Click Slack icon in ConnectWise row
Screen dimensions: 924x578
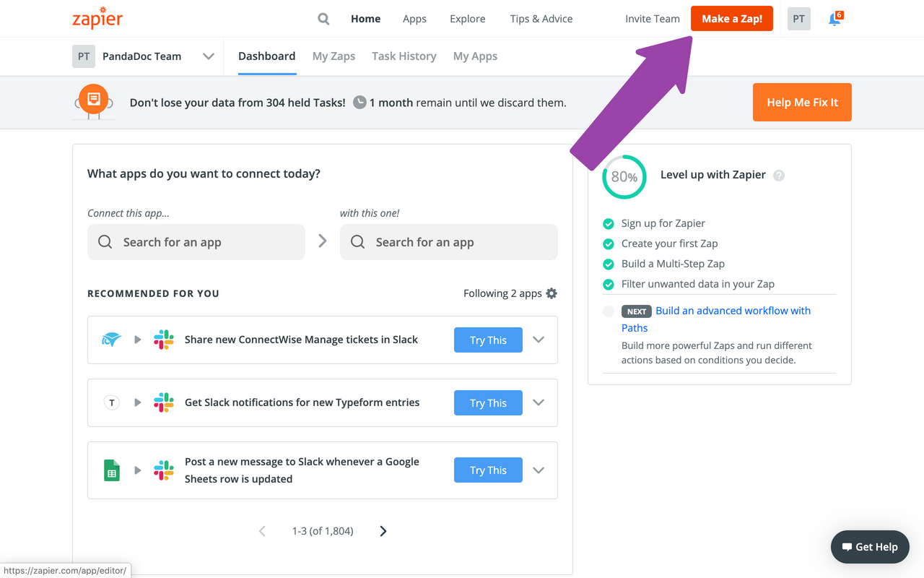(164, 340)
